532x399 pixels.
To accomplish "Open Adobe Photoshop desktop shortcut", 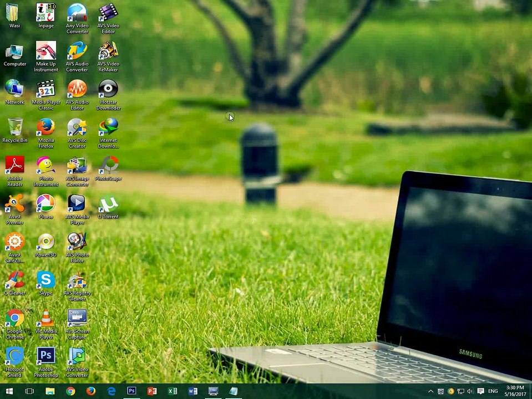I will tap(46, 363).
